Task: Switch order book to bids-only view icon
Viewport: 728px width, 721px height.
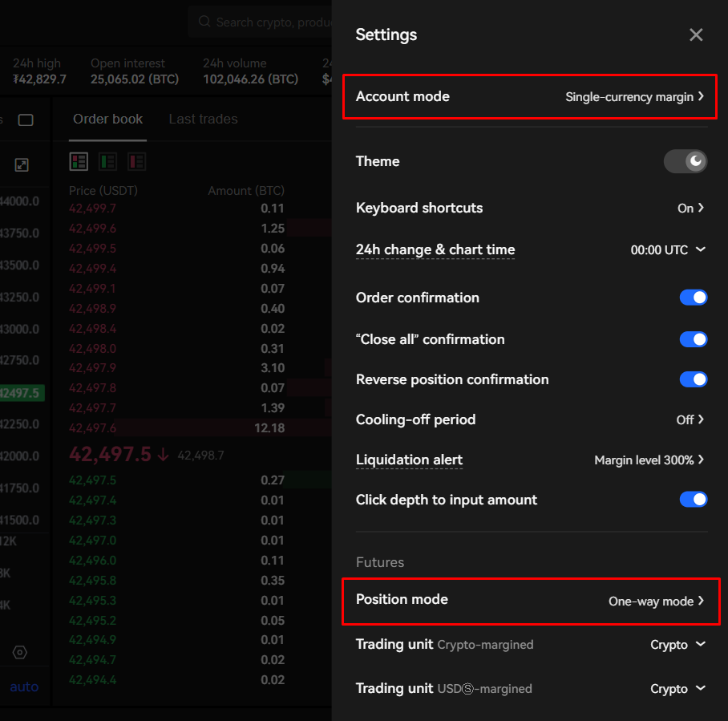Action: [x=107, y=162]
